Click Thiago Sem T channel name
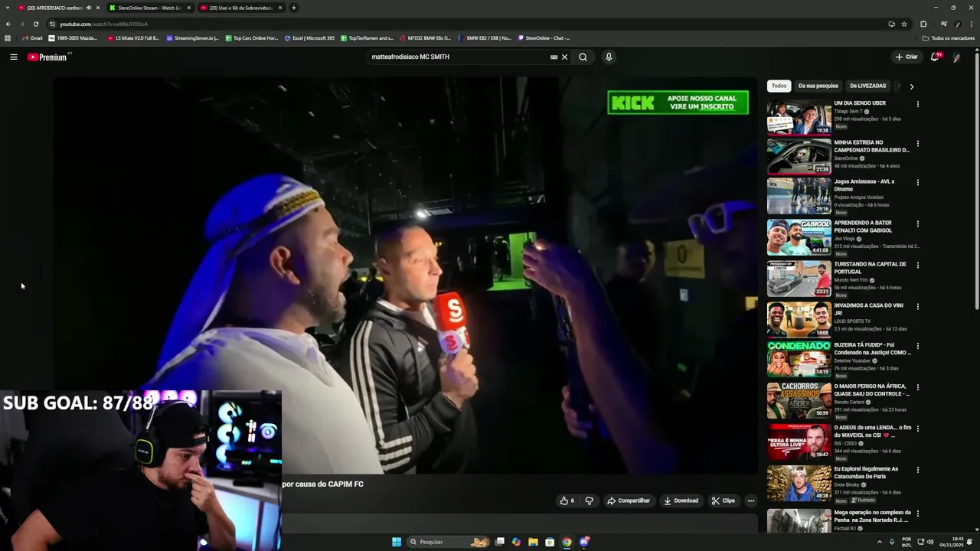The image size is (980, 551). pyautogui.click(x=848, y=112)
